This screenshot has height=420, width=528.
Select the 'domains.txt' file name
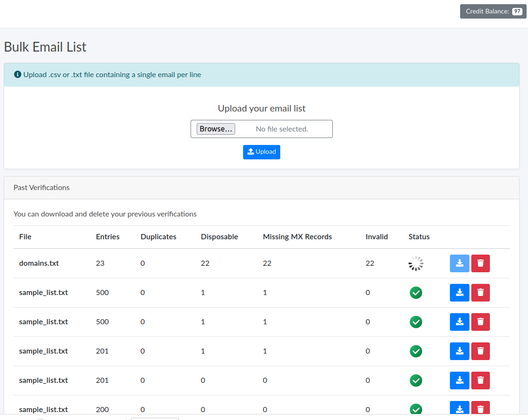tap(39, 263)
